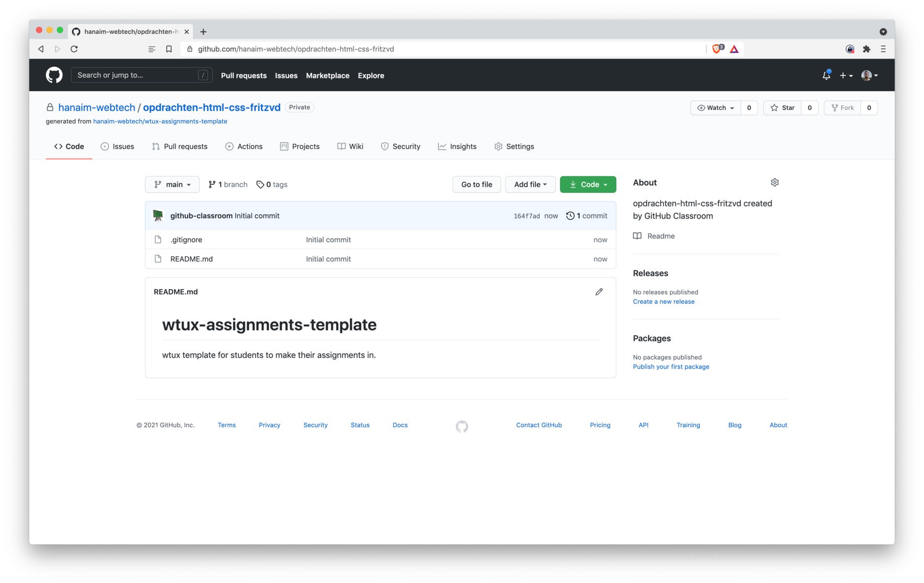Image resolution: width=924 pixels, height=583 pixels.
Task: Click the tab list dropdown arrow
Action: coord(883,32)
